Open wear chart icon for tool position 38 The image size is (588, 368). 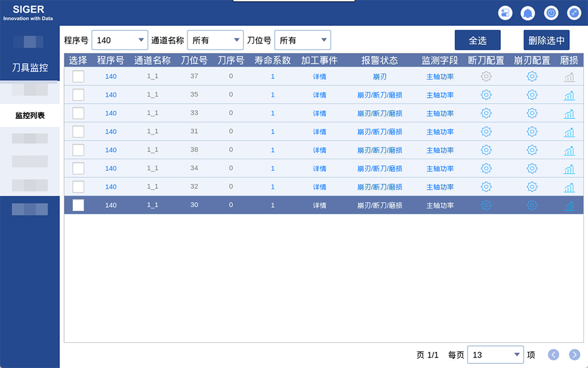tap(569, 151)
